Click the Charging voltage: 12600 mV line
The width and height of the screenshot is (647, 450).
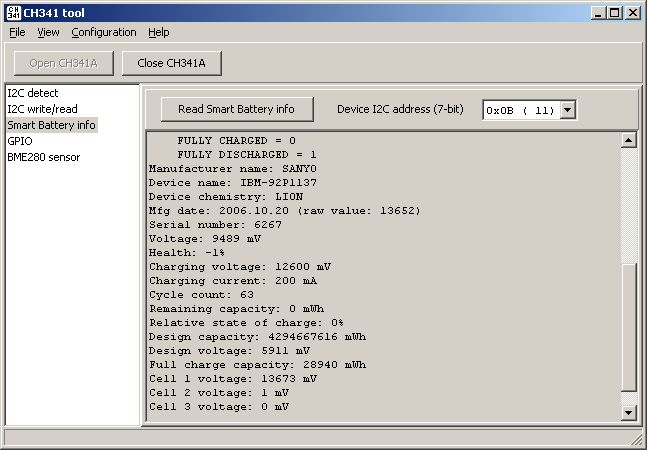pos(240,267)
